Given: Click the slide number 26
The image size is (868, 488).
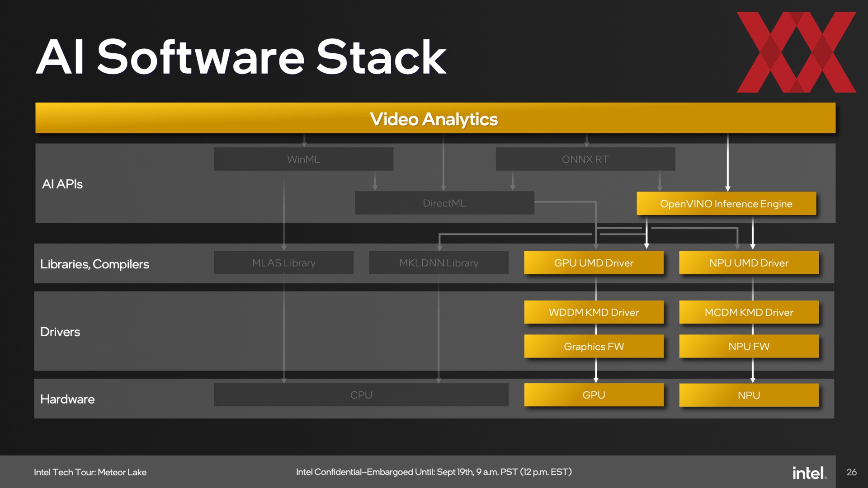Looking at the screenshot, I should 852,472.
